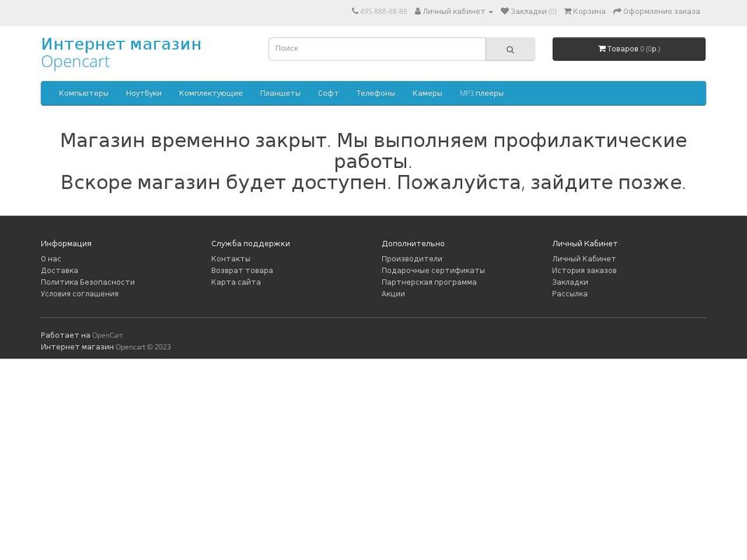The height and width of the screenshot is (560, 747).
Task: Open Партнерская программа footer link
Action: coord(429,282)
